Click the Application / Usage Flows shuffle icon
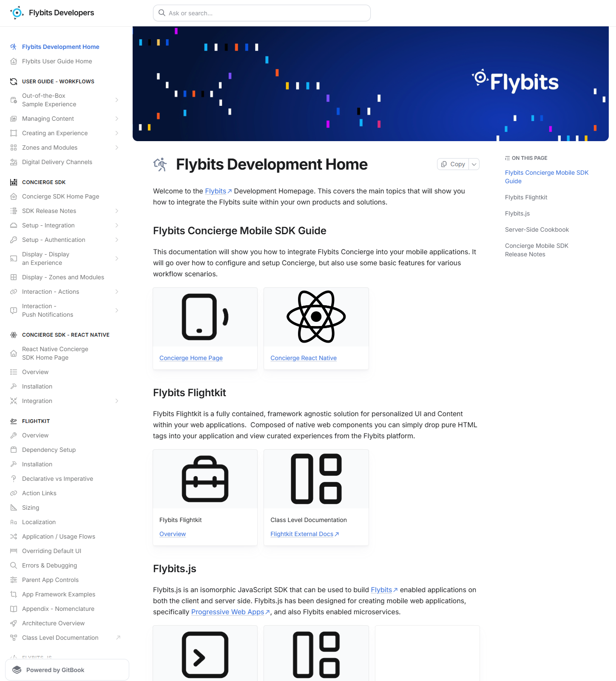This screenshot has width=616, height=681. 14,536
